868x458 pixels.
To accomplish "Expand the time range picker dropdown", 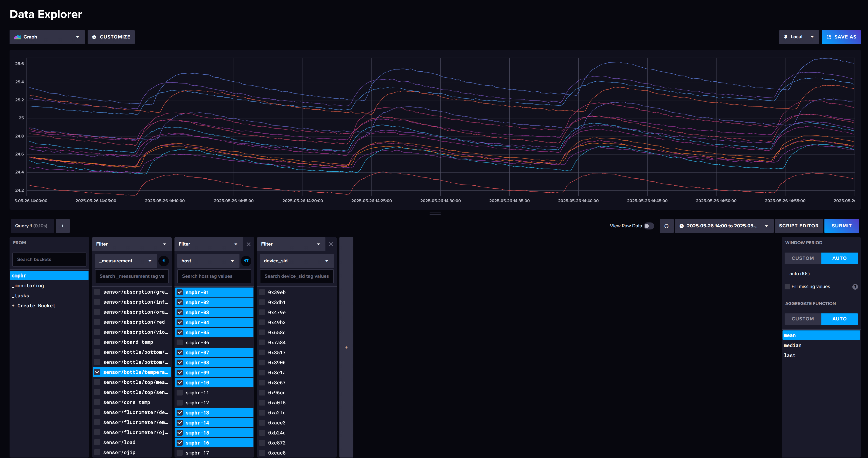I will pyautogui.click(x=724, y=226).
